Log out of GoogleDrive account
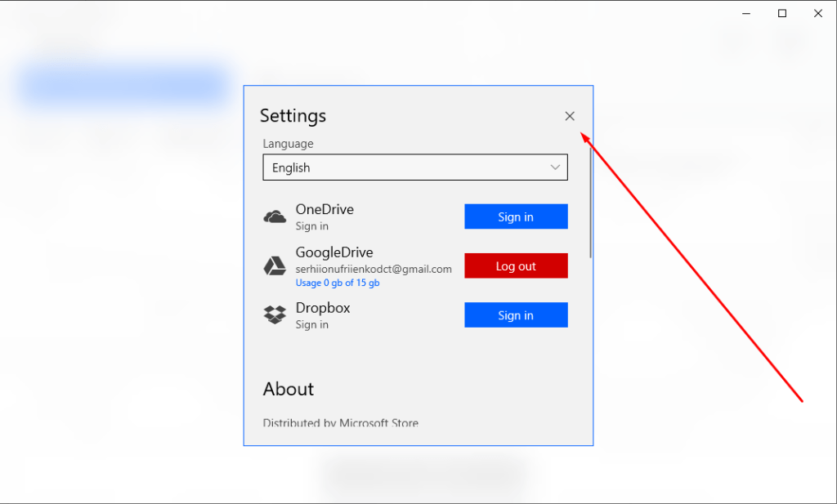The image size is (837, 504). click(516, 266)
